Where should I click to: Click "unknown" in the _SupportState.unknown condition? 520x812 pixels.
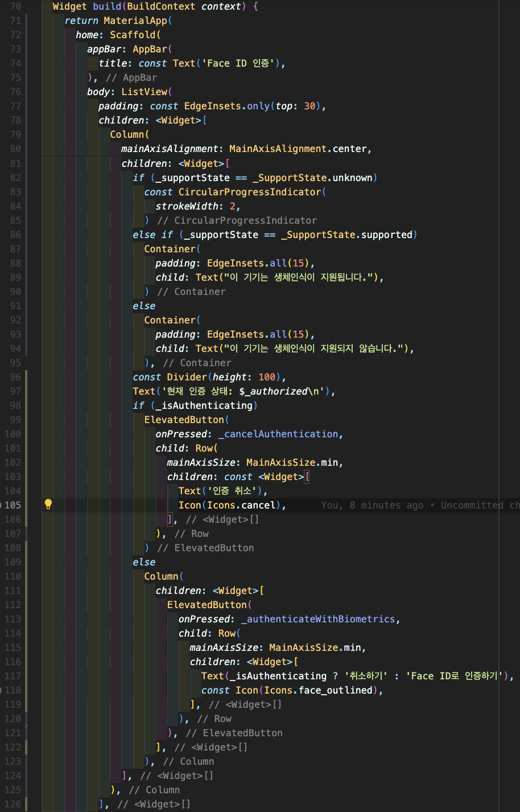tap(353, 178)
